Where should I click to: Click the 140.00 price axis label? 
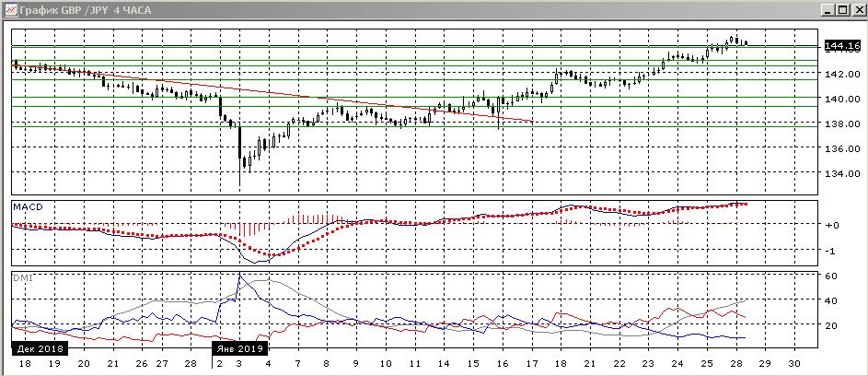842,99
